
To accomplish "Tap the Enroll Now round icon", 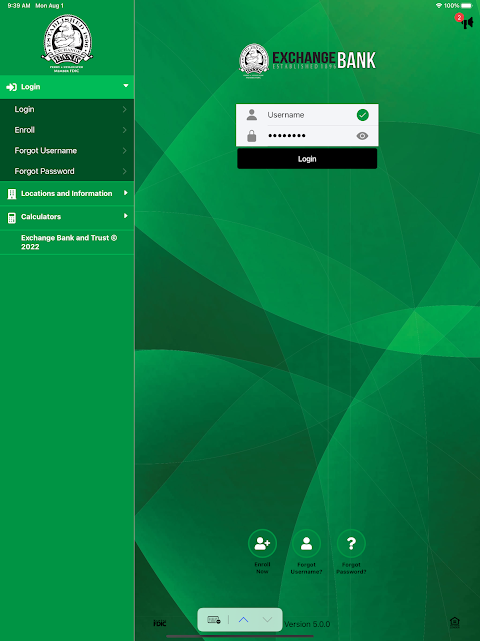I will pos(262,543).
